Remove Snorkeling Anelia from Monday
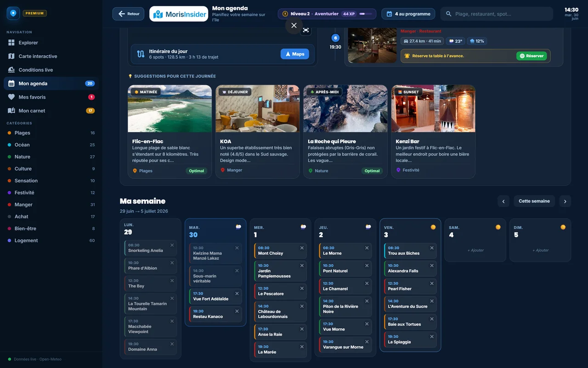This screenshot has height=368, width=588. 172,245
